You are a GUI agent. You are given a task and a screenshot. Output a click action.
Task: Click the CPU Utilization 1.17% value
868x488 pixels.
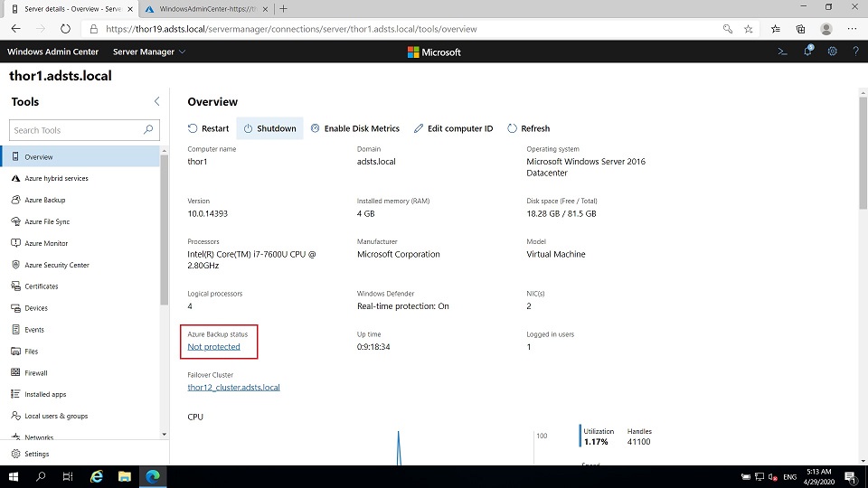pyautogui.click(x=596, y=442)
